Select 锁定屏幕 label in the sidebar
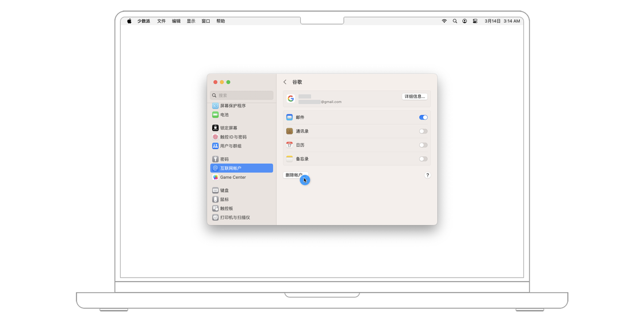Screen dimensions: 644x322 point(229,128)
